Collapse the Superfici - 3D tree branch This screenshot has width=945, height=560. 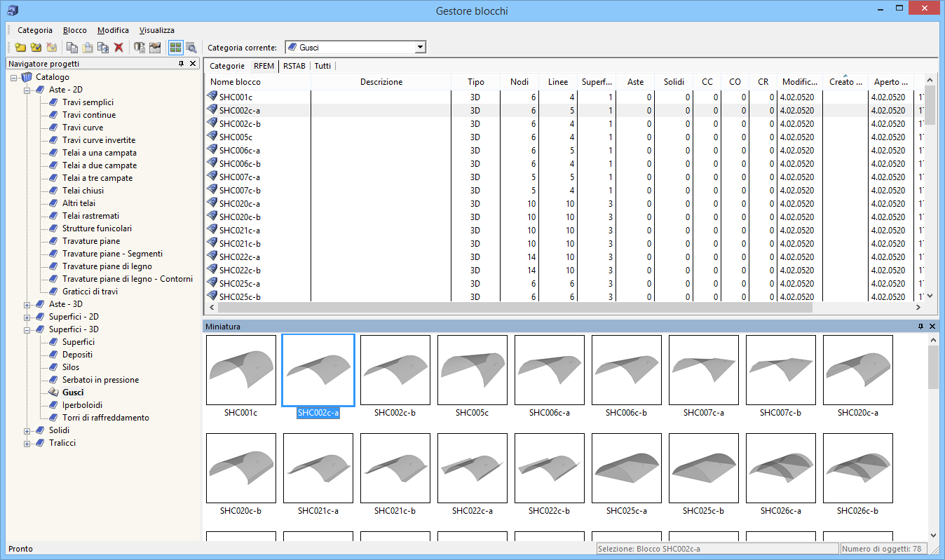click(x=26, y=329)
